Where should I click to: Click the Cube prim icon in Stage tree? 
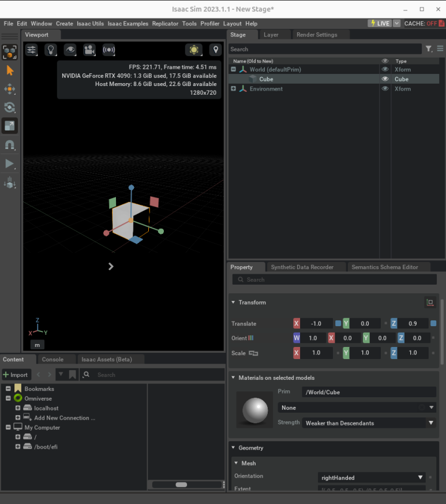(253, 79)
